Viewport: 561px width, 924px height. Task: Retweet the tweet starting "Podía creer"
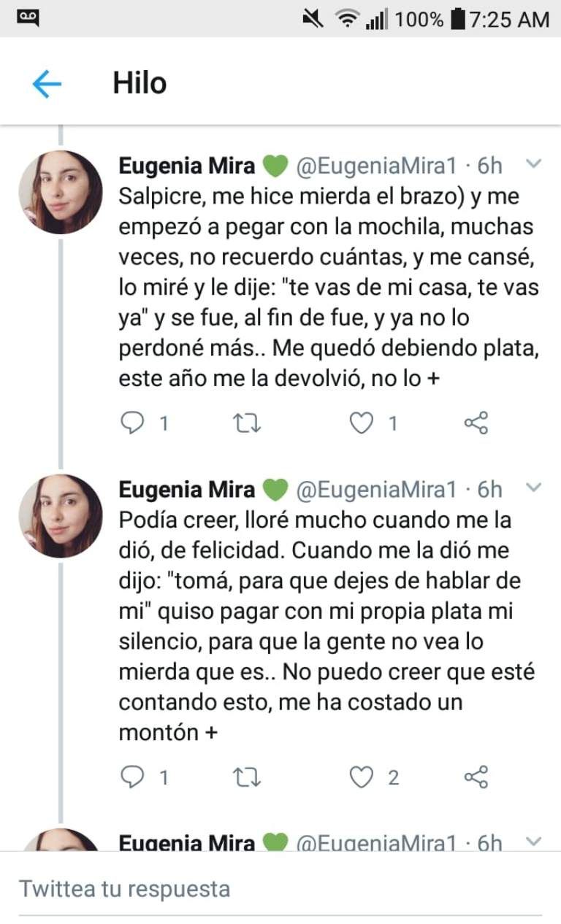tap(248, 778)
